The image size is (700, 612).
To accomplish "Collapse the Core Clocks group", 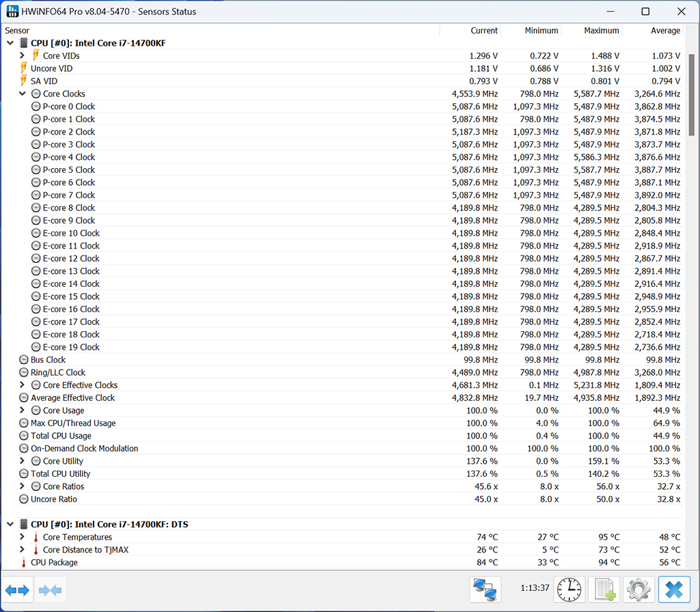I will pos(23,94).
